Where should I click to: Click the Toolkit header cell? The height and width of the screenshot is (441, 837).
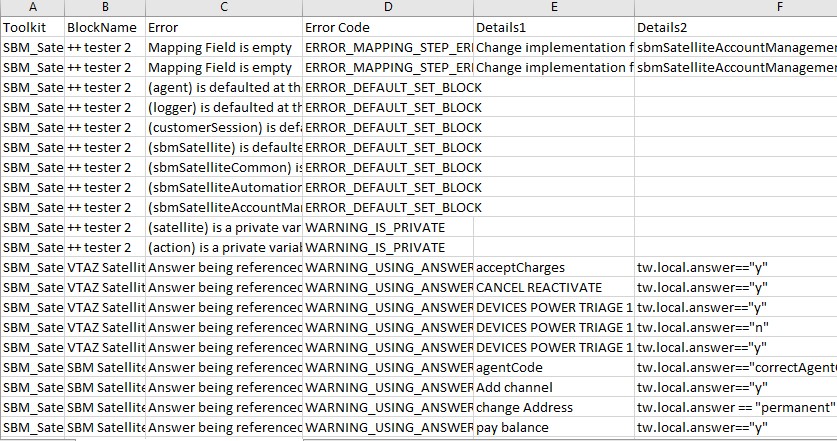32,27
